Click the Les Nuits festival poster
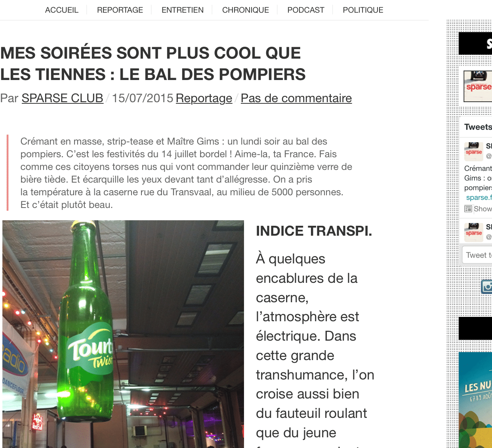The image size is (492, 448). coord(475,400)
